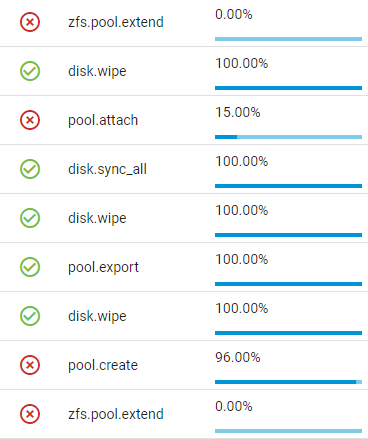The height and width of the screenshot is (439, 368).
Task: Select the green check icon for disk.sync_all
Action: click(30, 169)
